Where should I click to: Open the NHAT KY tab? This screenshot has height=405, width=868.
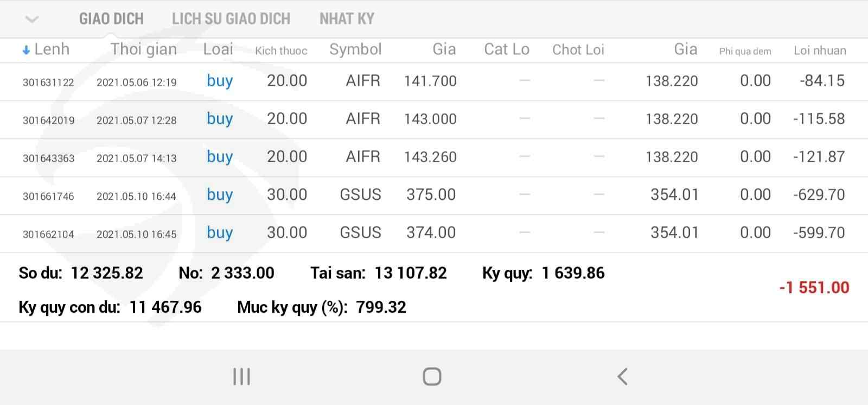coord(347,19)
